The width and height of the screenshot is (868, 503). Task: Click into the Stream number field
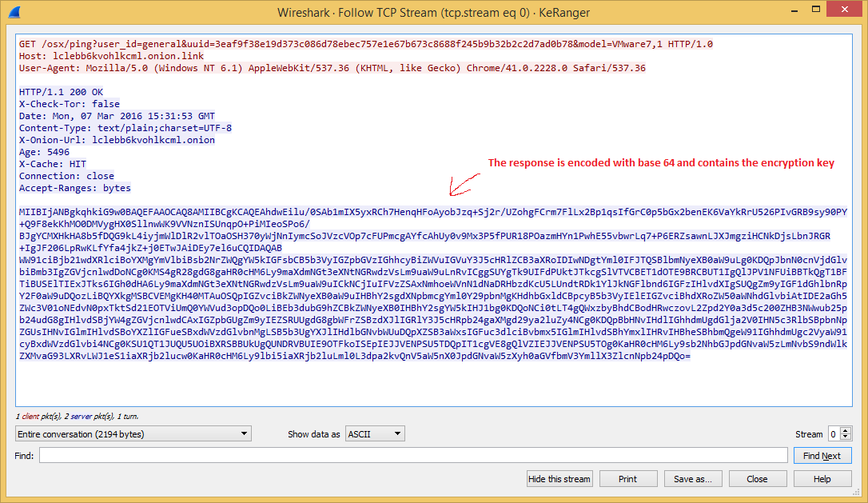point(834,433)
